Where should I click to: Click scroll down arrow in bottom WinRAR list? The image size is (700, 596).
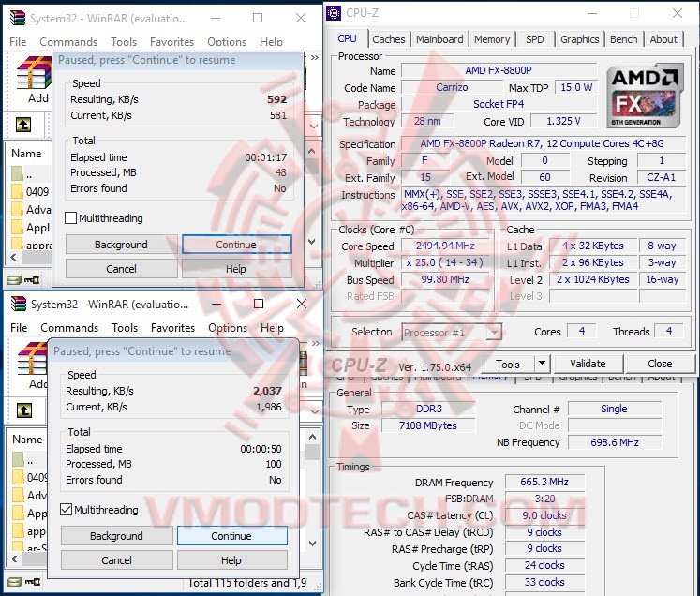point(312,543)
